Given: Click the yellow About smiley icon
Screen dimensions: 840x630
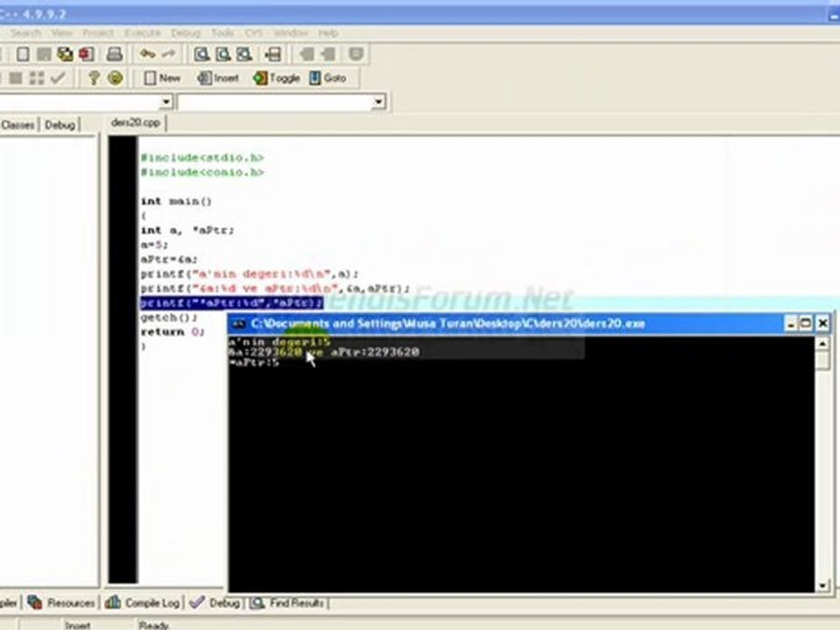Looking at the screenshot, I should [115, 78].
